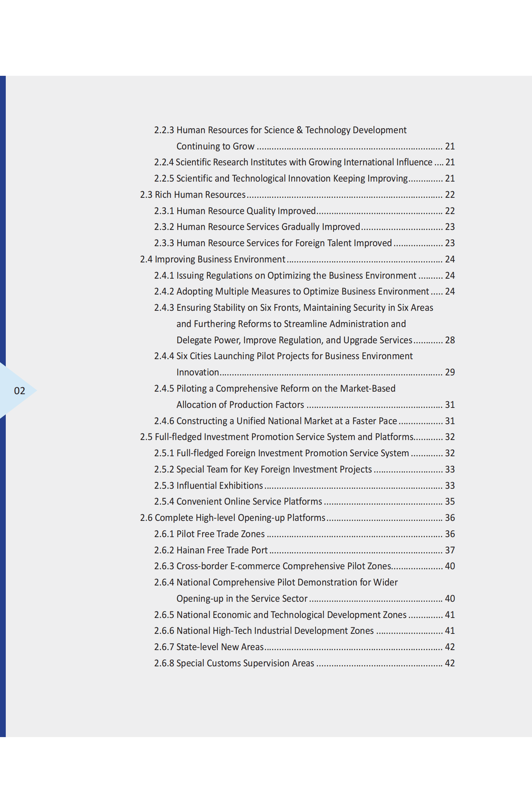Select the 2.6.1 Pilot Free Trade Zones entry
This screenshot has height=810, width=532.
point(209,534)
